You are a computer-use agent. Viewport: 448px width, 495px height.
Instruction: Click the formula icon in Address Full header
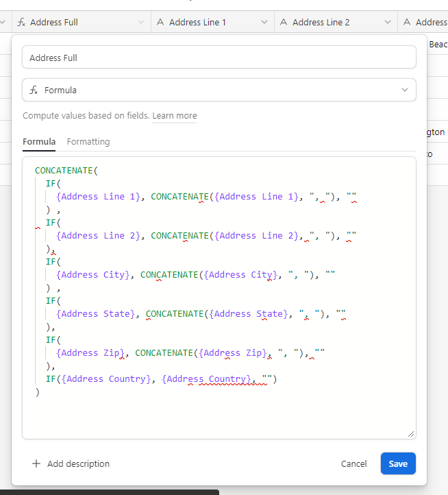tap(21, 22)
